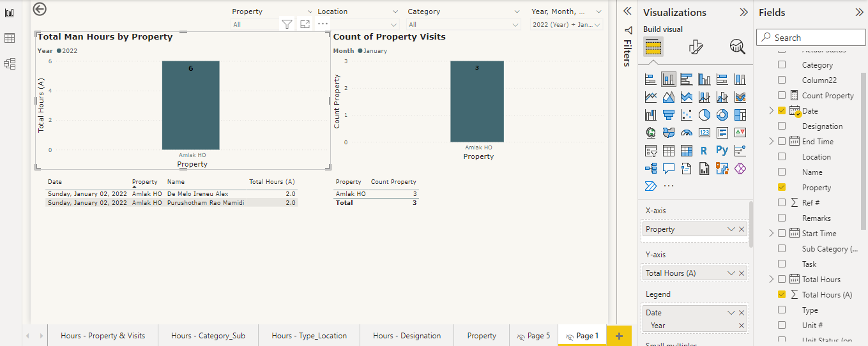Choose Decomposition tree visualization

click(651, 169)
